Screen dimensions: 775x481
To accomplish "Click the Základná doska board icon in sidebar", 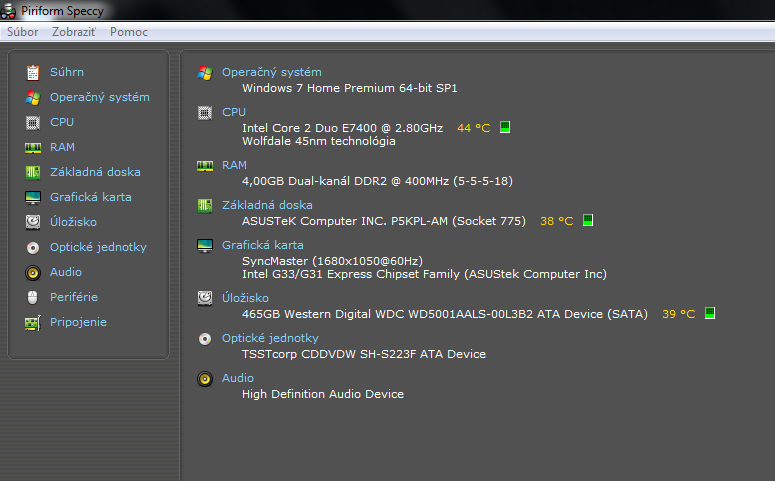I will (x=33, y=172).
